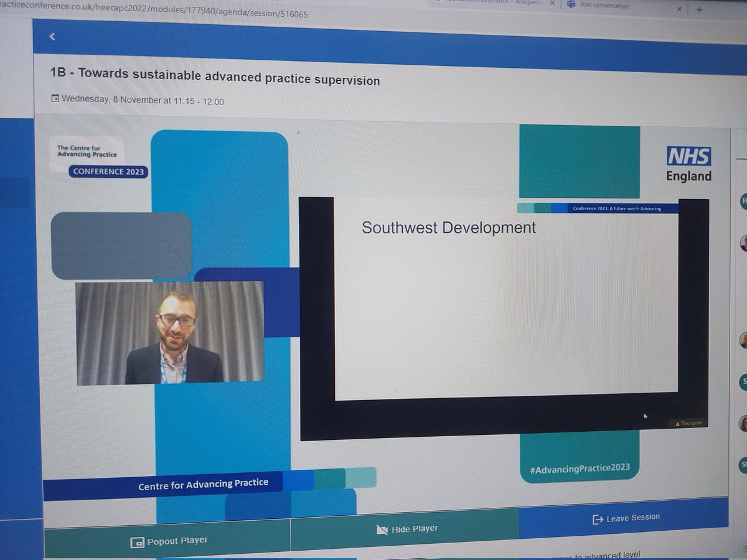The height and width of the screenshot is (560, 747).
Task: Click the Microsoft Teams icon on the browser tab
Action: pyautogui.click(x=570, y=4)
